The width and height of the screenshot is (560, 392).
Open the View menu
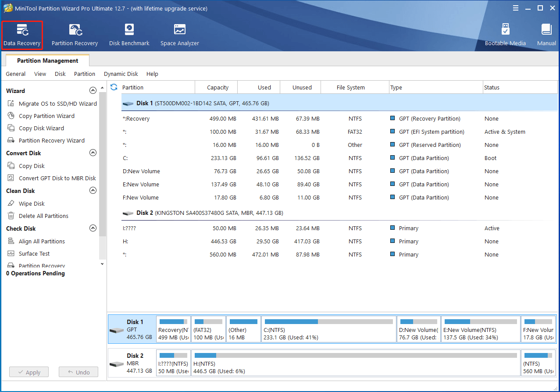click(x=40, y=74)
